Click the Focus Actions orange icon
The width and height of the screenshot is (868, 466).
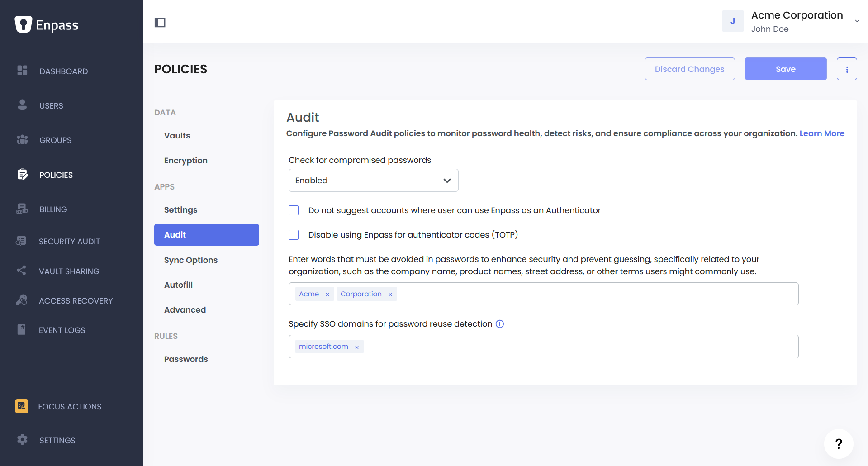(x=22, y=406)
